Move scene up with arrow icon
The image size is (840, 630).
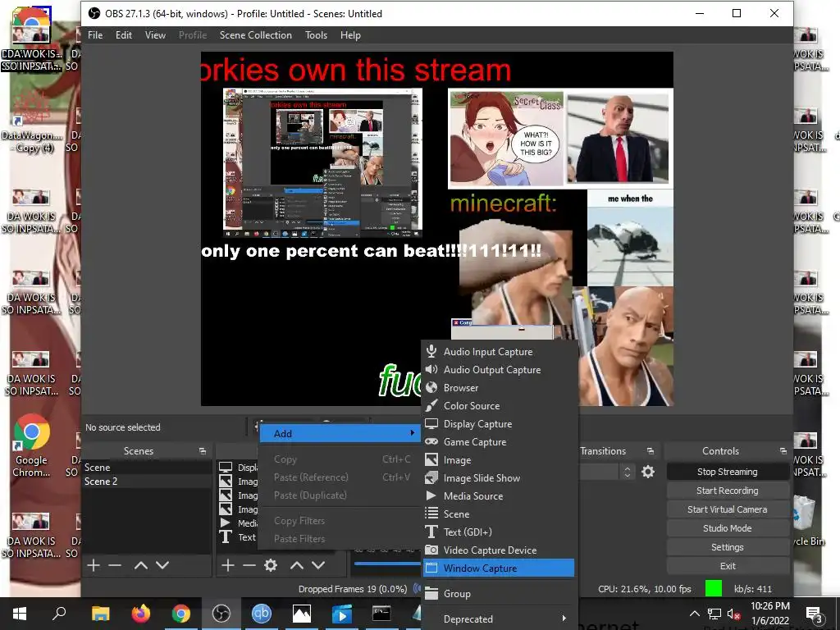click(141, 565)
